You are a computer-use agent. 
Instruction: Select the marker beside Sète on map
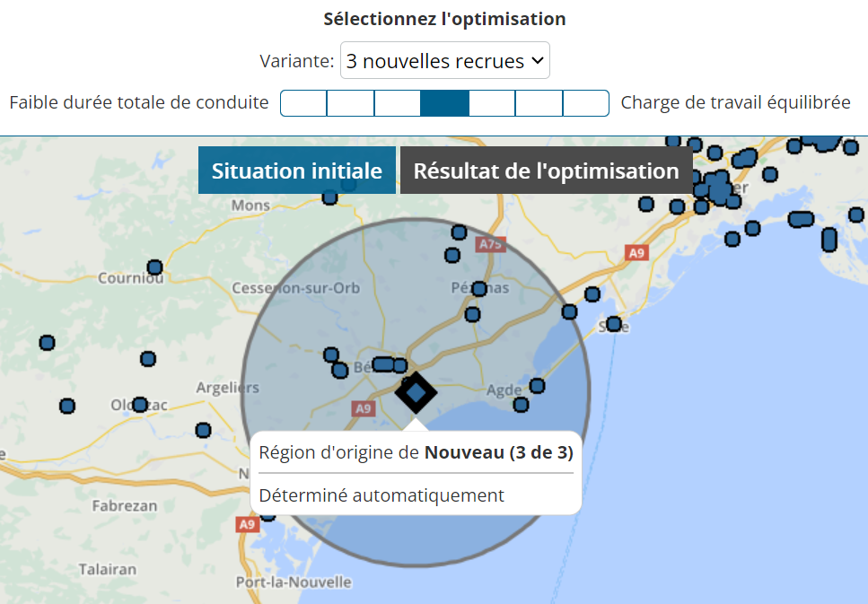(x=614, y=324)
